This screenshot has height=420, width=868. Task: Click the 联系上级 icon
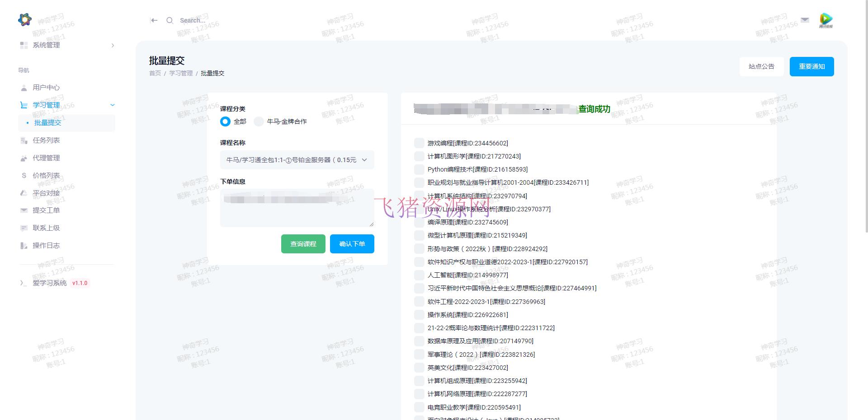click(x=24, y=228)
